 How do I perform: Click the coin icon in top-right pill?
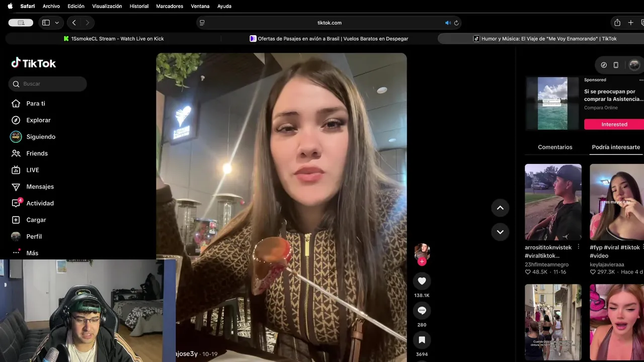(604, 65)
